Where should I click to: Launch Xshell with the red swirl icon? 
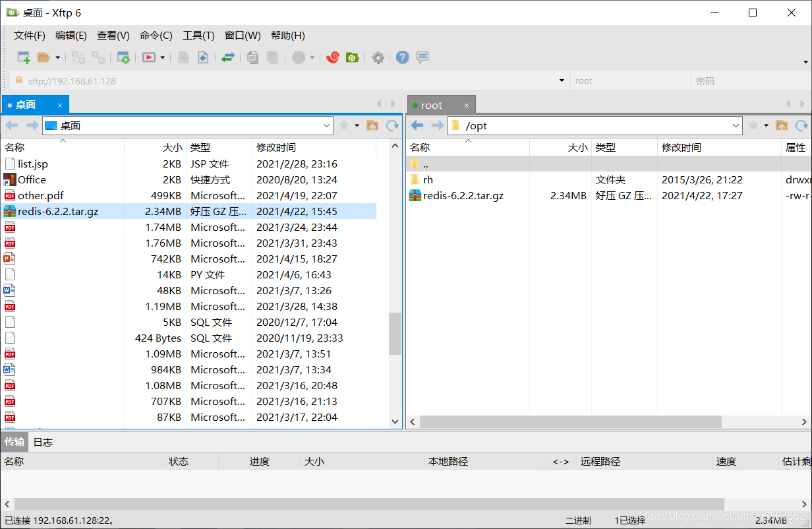(x=333, y=57)
